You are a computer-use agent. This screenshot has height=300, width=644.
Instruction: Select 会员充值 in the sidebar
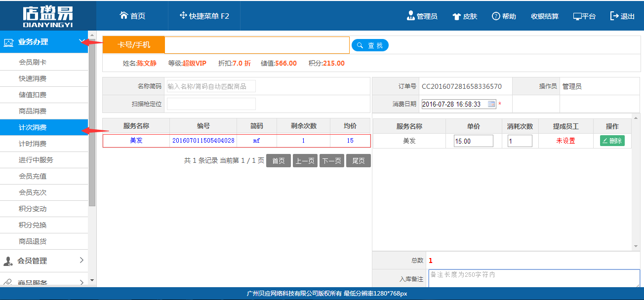pyautogui.click(x=44, y=176)
